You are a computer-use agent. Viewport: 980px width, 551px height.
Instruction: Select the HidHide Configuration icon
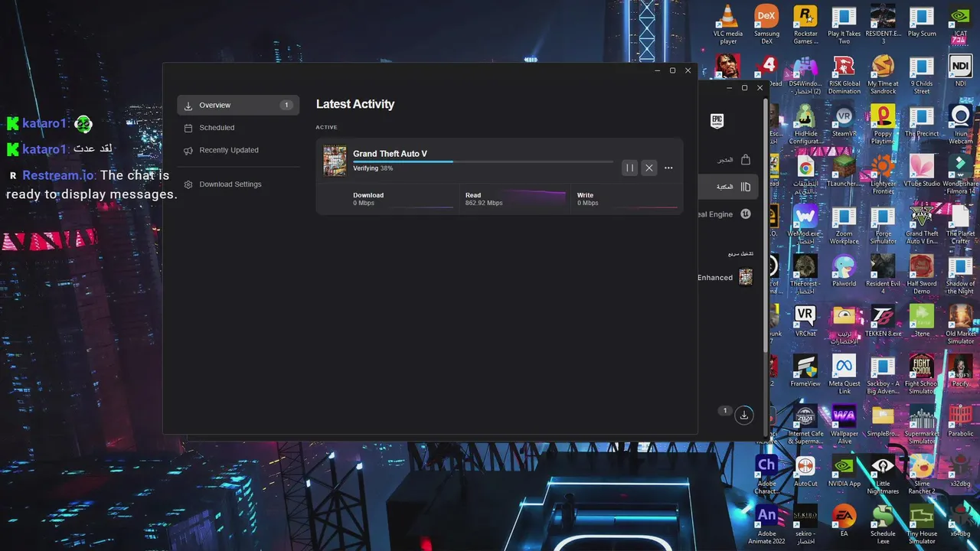coord(805,125)
